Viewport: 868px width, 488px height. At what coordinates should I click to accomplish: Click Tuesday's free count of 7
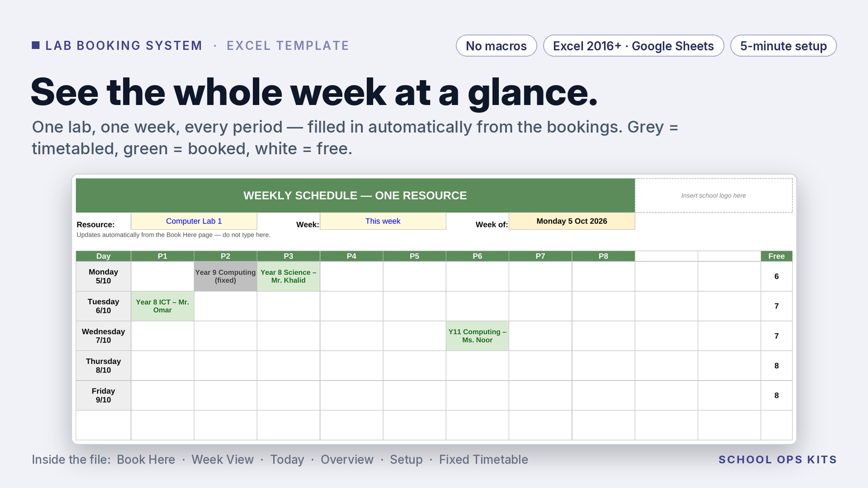coord(776,306)
